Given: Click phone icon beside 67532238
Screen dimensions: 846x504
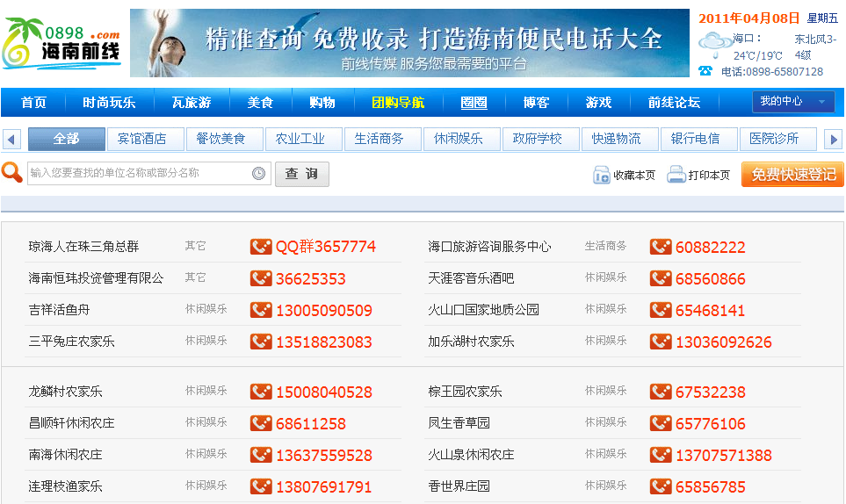Looking at the screenshot, I should [x=661, y=392].
